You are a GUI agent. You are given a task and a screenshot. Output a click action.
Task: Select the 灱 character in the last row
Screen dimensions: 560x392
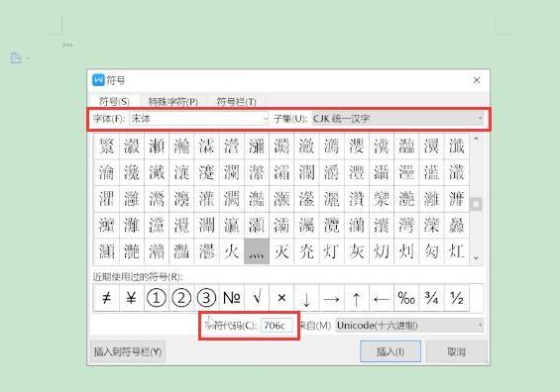coord(382,251)
